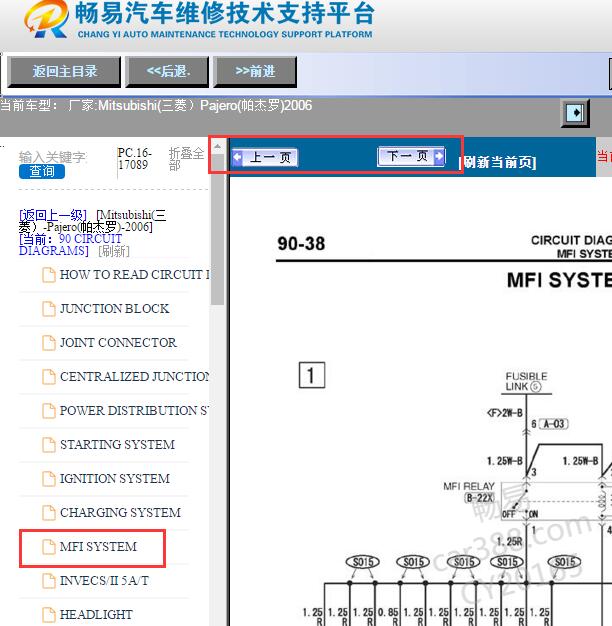Click the JOINT CONNECTOR document icon
Image resolution: width=612 pixels, height=626 pixels.
49,343
